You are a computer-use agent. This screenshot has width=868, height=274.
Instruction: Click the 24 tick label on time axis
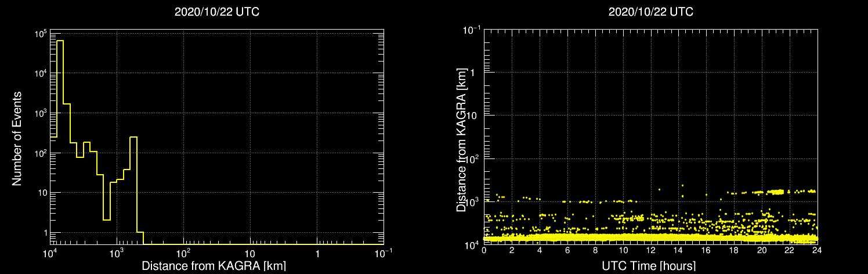point(817,251)
